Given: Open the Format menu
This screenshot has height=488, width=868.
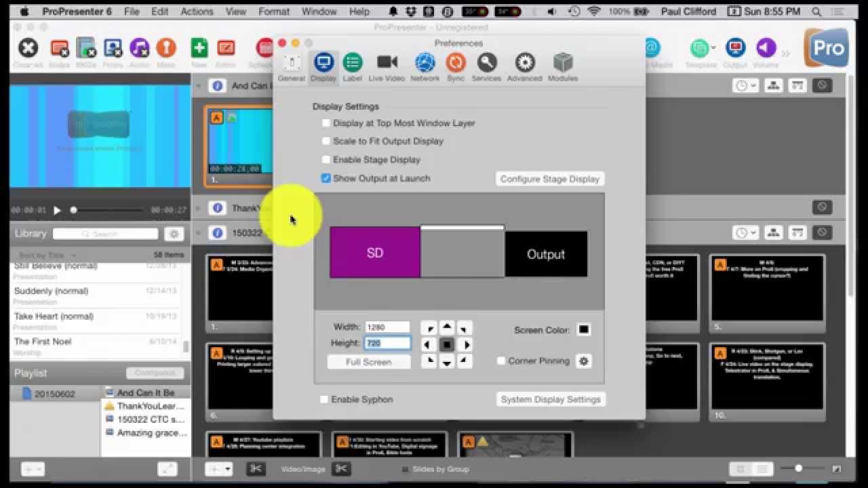Looking at the screenshot, I should 274,12.
